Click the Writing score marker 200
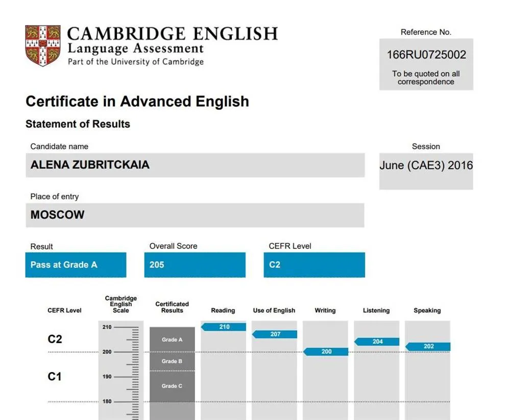This screenshot has height=420, width=510. pyautogui.click(x=326, y=352)
